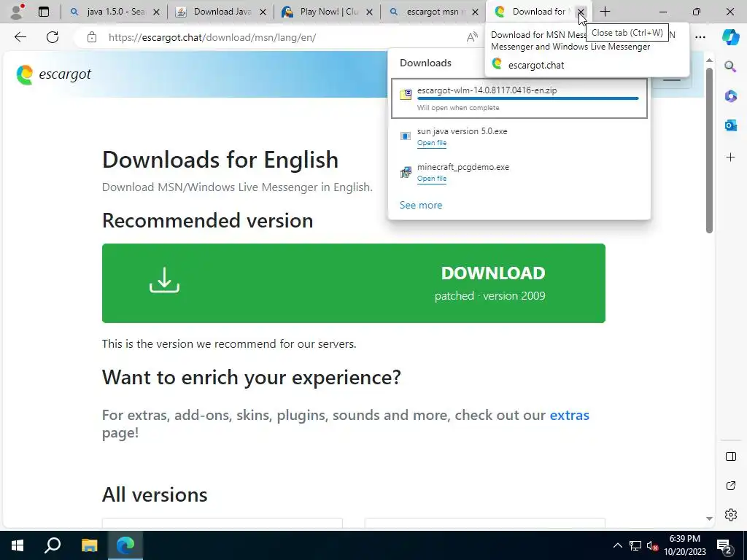
Task: Open Windows taskbar search
Action: 53,545
